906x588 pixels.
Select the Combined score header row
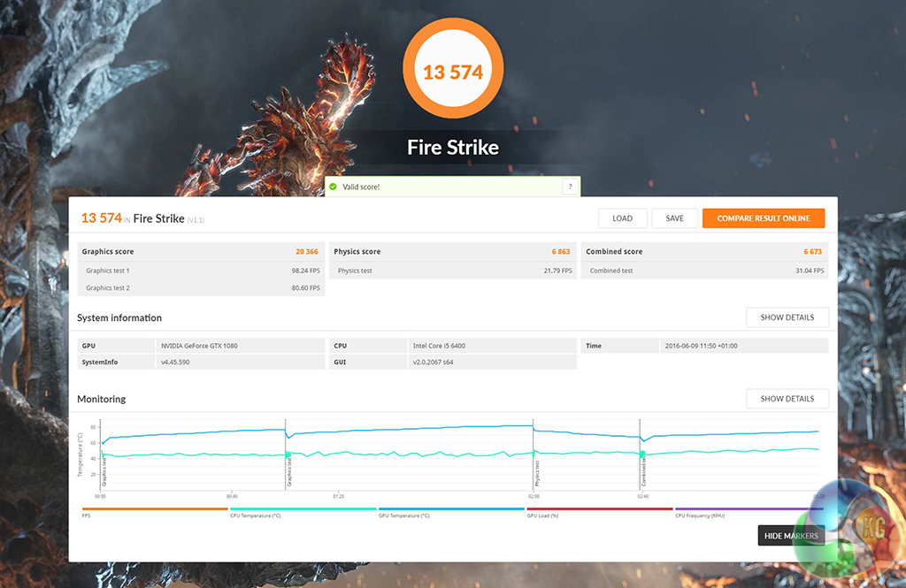[704, 252]
